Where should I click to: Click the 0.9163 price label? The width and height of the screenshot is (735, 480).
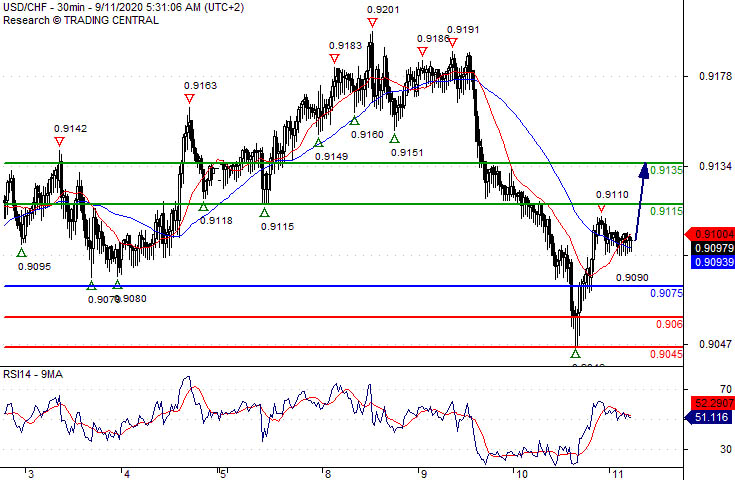pyautogui.click(x=201, y=85)
